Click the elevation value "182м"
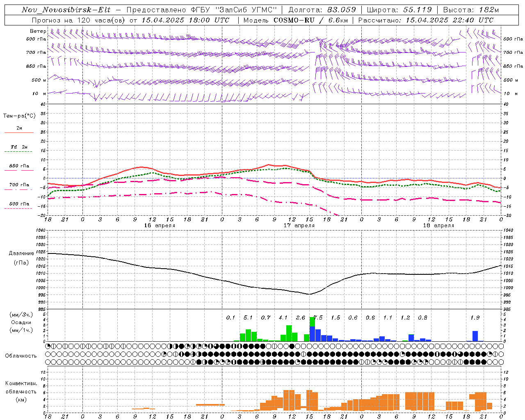The width and height of the screenshot is (525, 420). (488, 10)
